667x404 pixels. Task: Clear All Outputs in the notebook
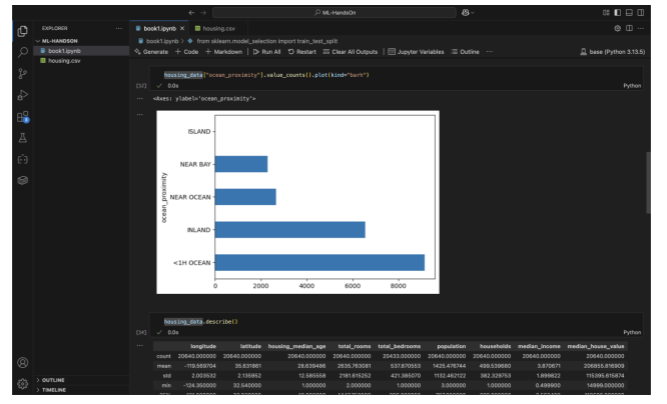351,52
